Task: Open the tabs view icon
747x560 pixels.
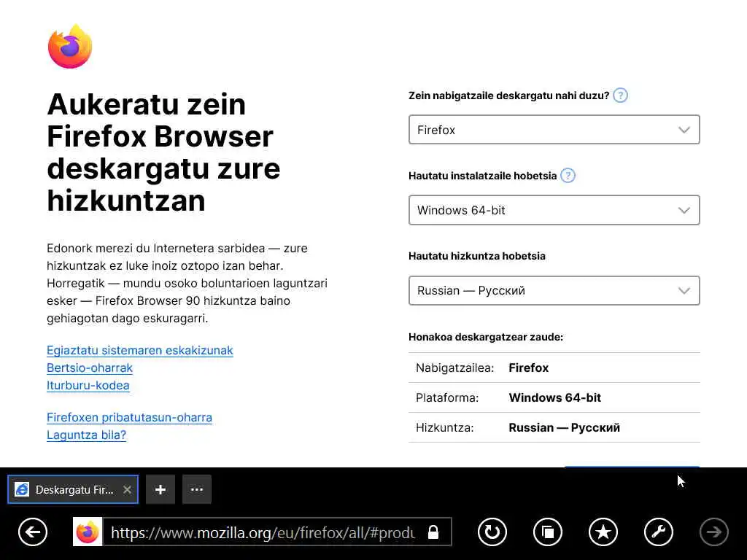Action: (x=548, y=532)
